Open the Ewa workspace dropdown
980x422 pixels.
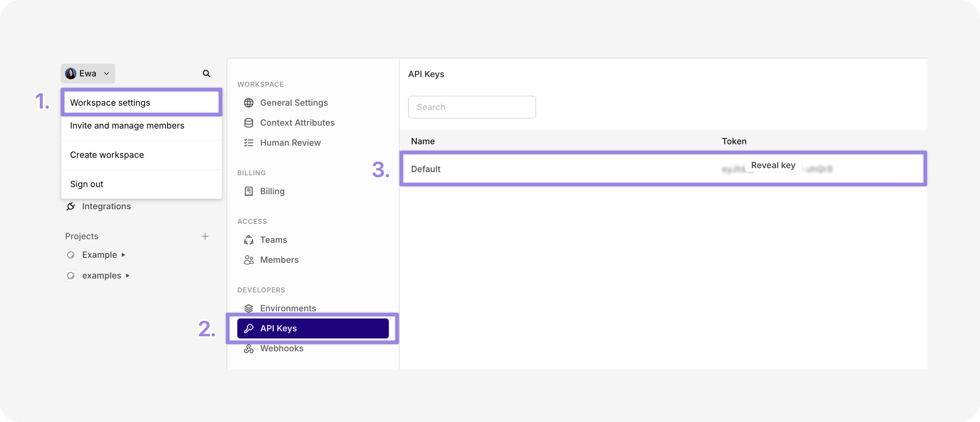coord(88,74)
